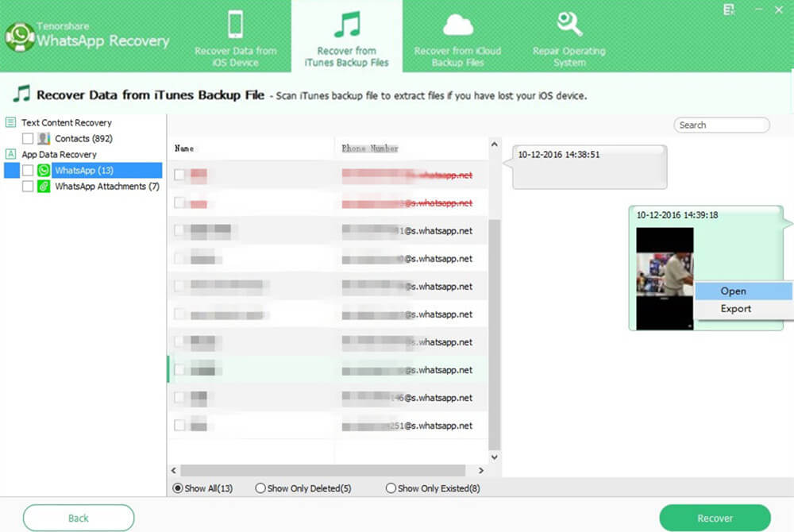794x532 pixels.
Task: Switch to Recover from iCloud Backup Files tab
Action: (x=458, y=38)
